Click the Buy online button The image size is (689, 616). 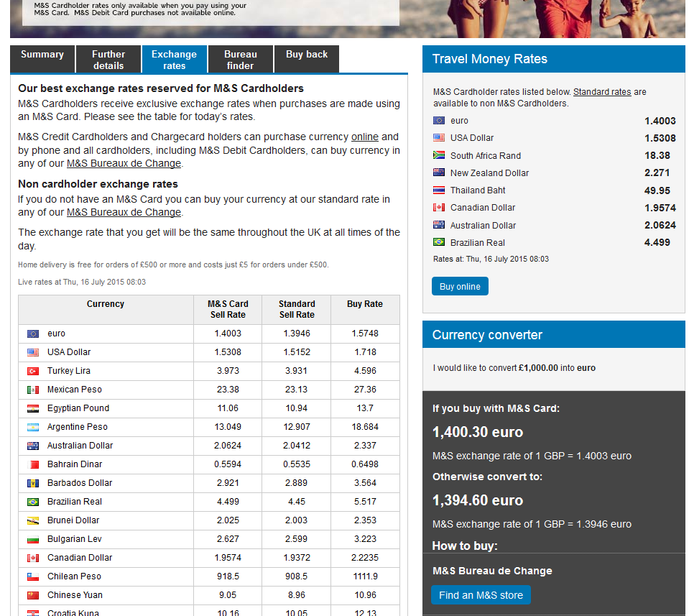click(x=460, y=286)
